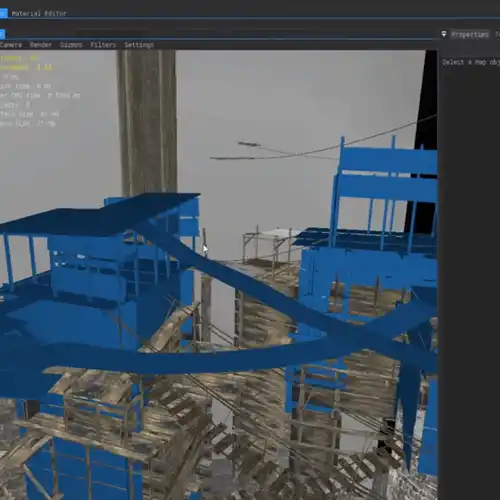Open the Gizmos menu
The height and width of the screenshot is (500, 500).
[71, 45]
